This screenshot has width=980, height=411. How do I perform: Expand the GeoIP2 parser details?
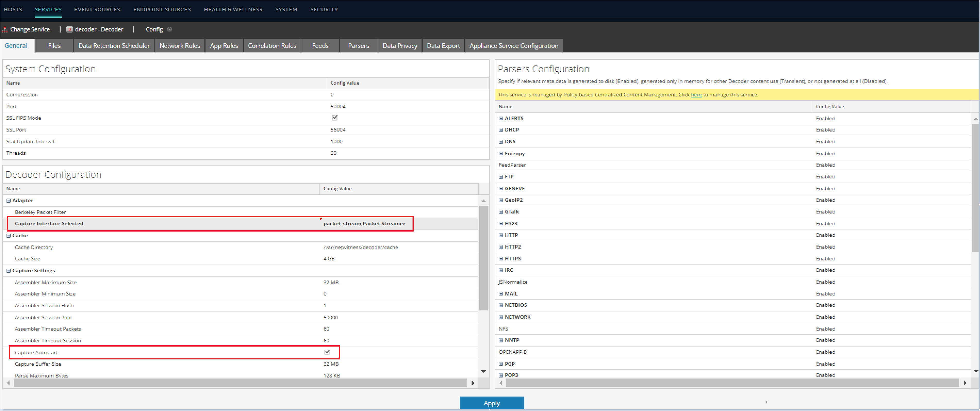501,200
